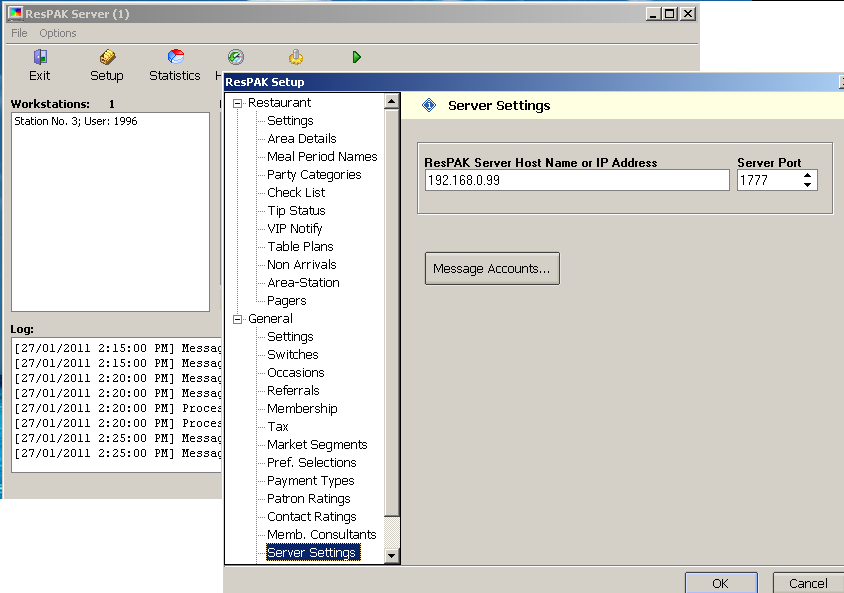This screenshot has width=844, height=593.
Task: Open the Statistics pie chart icon
Action: point(175,57)
